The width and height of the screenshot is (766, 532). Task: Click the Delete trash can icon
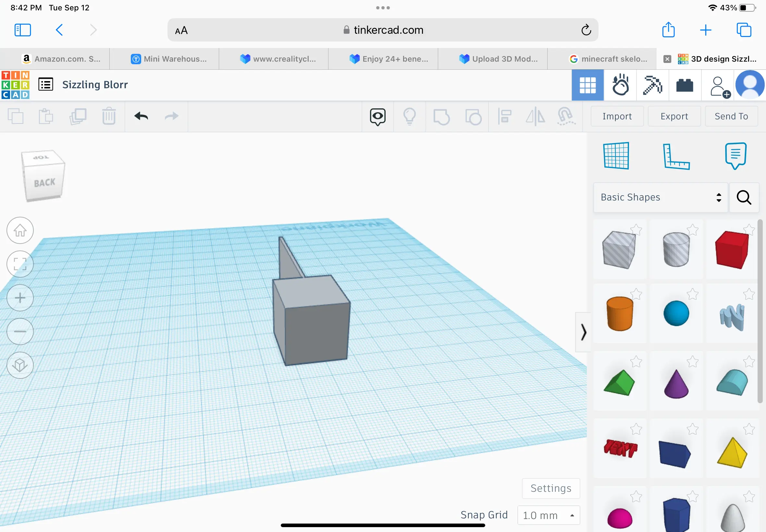[109, 116]
